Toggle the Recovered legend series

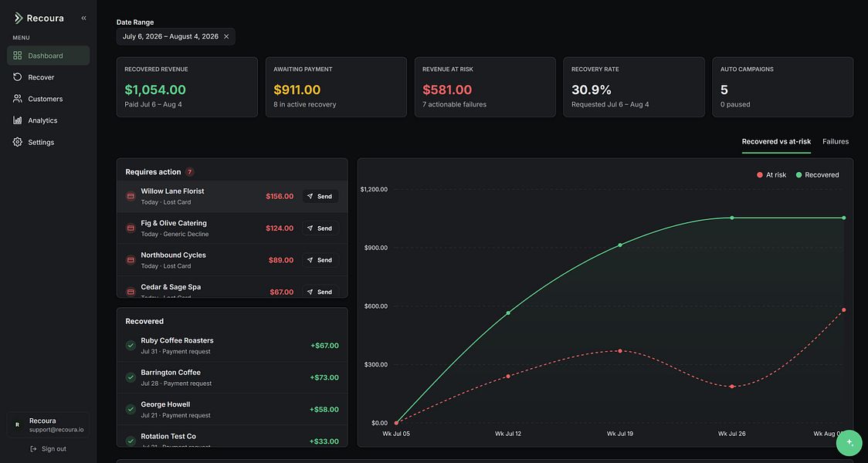click(817, 175)
